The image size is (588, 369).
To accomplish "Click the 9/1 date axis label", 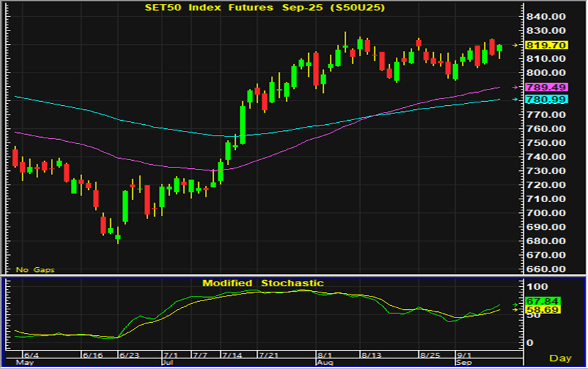I will 465,355.
